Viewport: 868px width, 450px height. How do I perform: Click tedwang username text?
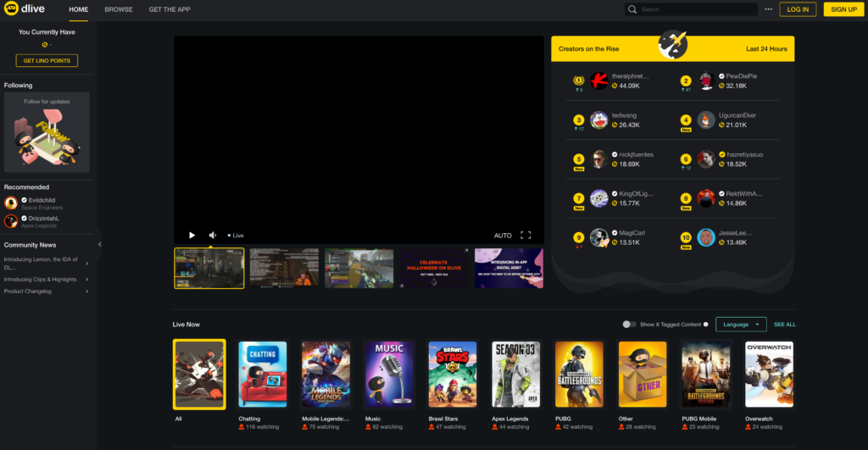pyautogui.click(x=624, y=116)
